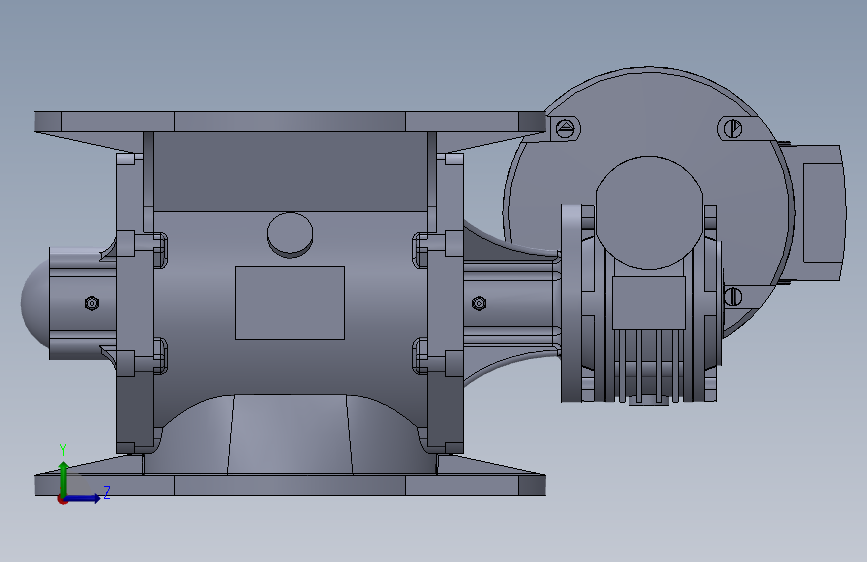Select the square panel on the gearbox front

[649, 303]
